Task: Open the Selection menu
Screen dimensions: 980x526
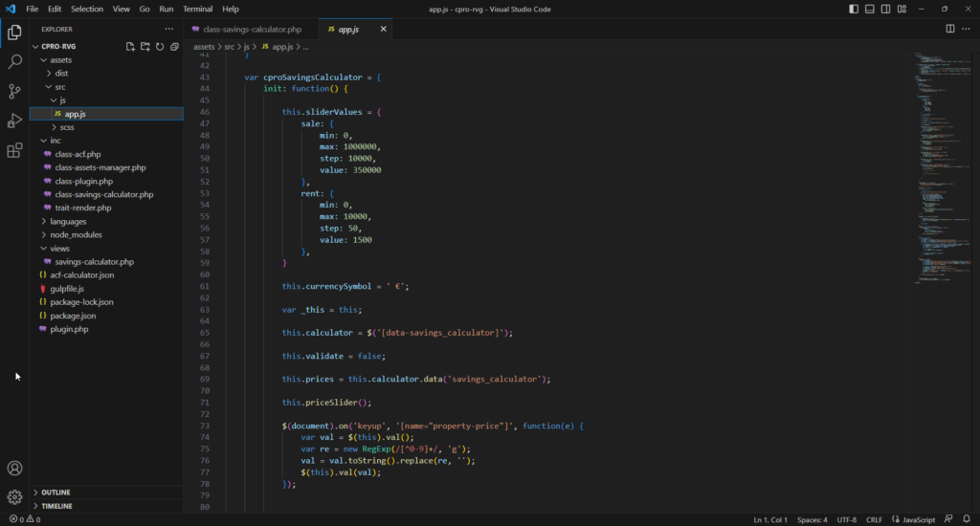Action: tap(87, 9)
